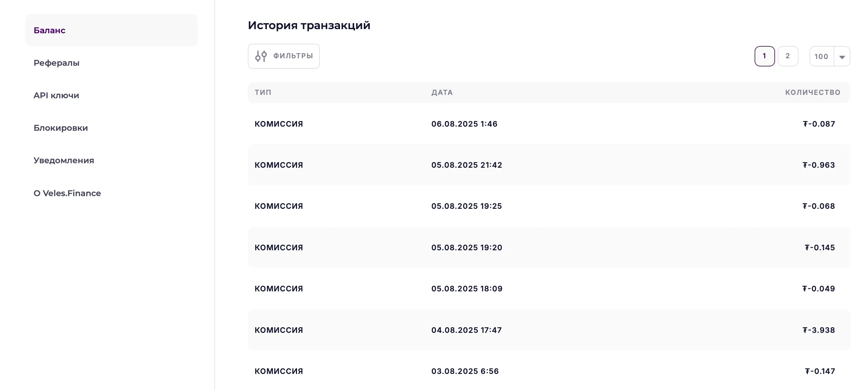The height and width of the screenshot is (390, 868).
Task: Click the История транзакций heading
Action: 309,25
